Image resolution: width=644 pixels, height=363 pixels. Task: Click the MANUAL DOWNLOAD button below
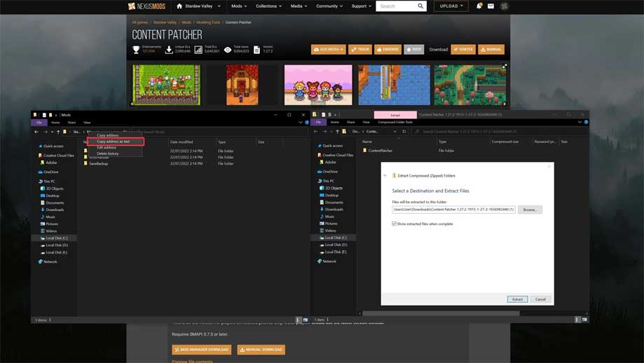(x=261, y=350)
